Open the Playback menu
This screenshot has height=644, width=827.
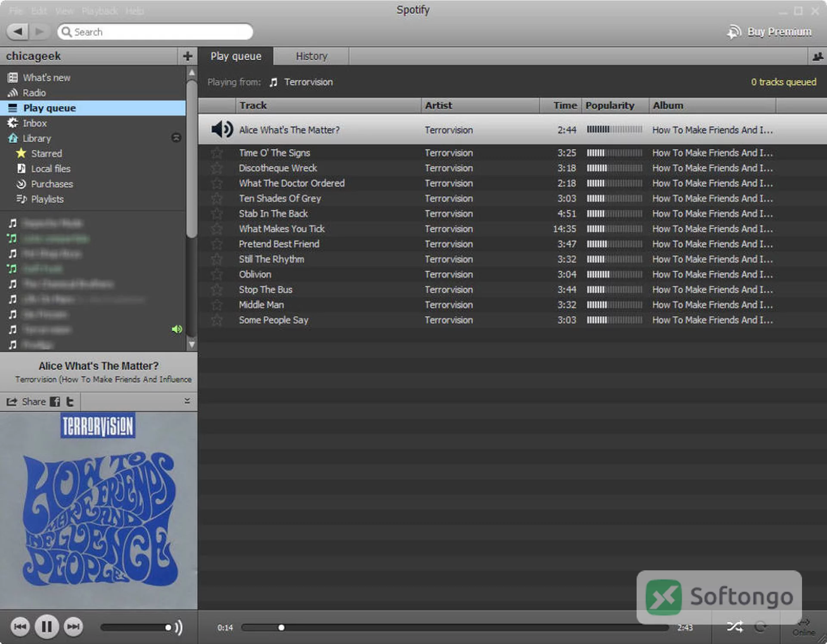click(100, 11)
